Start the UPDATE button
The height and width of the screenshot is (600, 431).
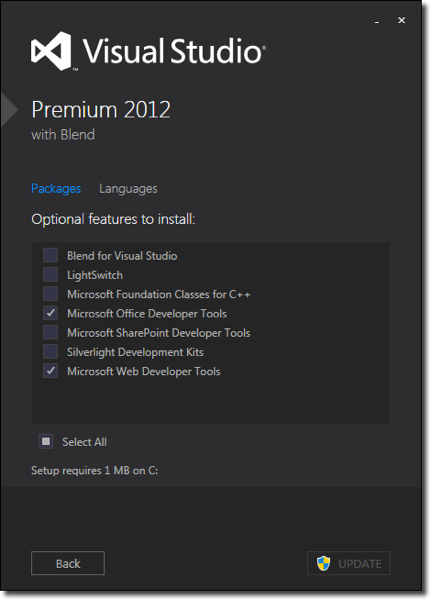tap(349, 563)
